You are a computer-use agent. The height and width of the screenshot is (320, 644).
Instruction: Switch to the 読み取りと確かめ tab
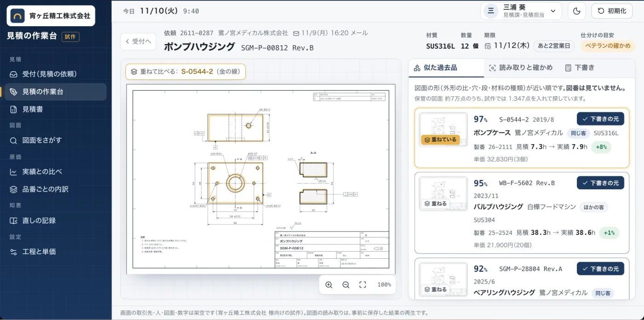pyautogui.click(x=521, y=68)
